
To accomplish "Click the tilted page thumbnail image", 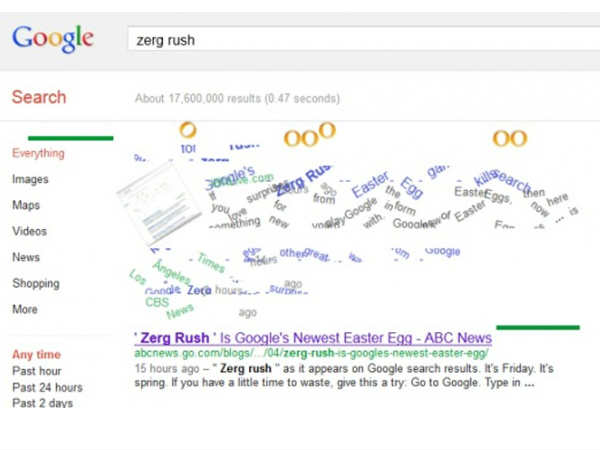I will click(151, 202).
